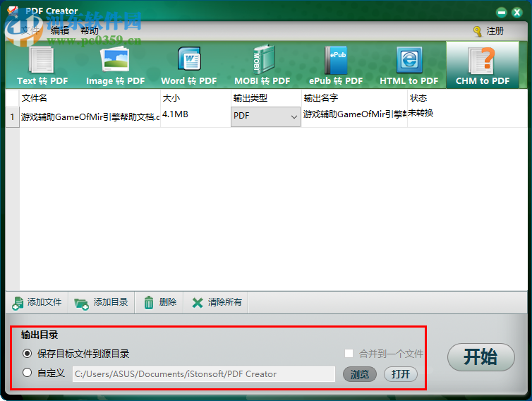Click the 未转换 status cell
The width and height of the screenshot is (532, 401).
(x=467, y=117)
